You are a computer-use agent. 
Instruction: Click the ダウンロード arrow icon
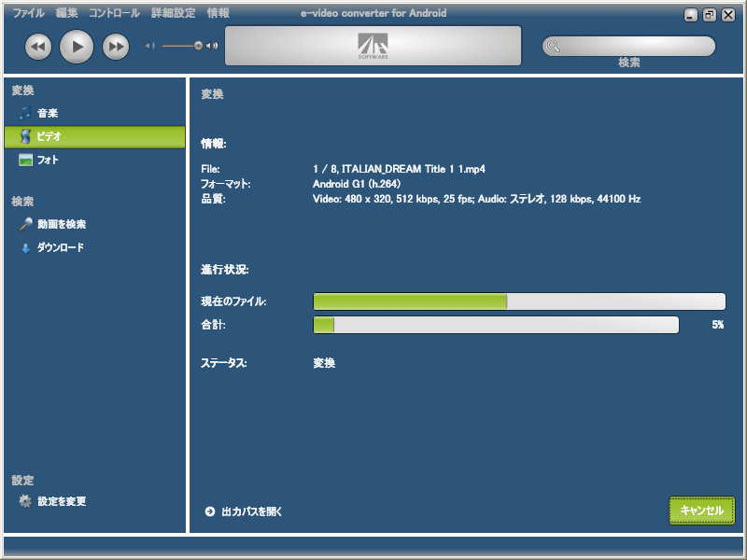coord(26,247)
